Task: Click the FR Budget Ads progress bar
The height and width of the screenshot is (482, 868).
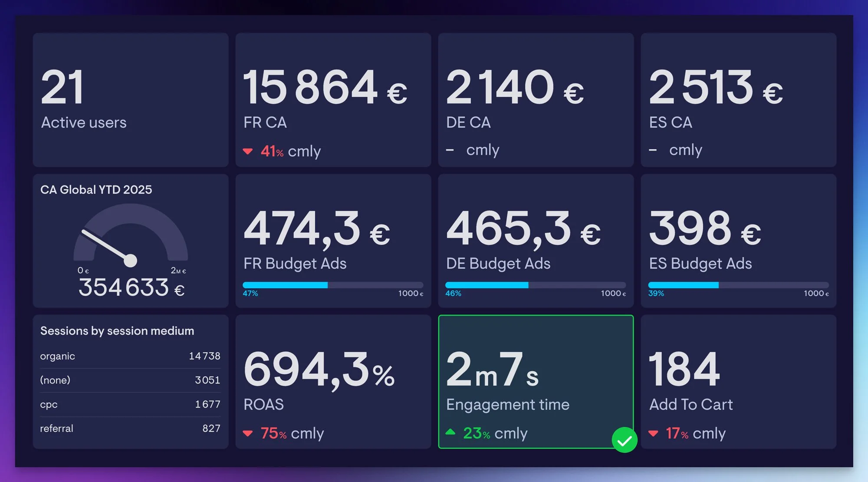Action: point(333,285)
